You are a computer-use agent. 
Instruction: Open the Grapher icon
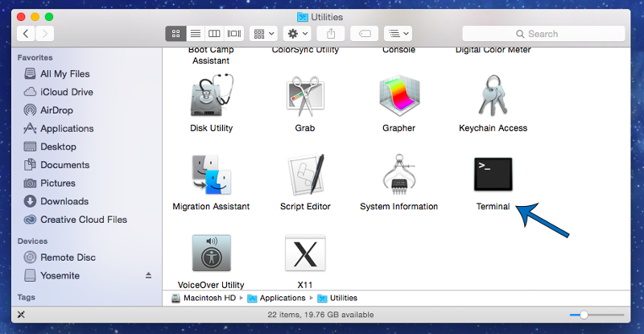tap(398, 96)
